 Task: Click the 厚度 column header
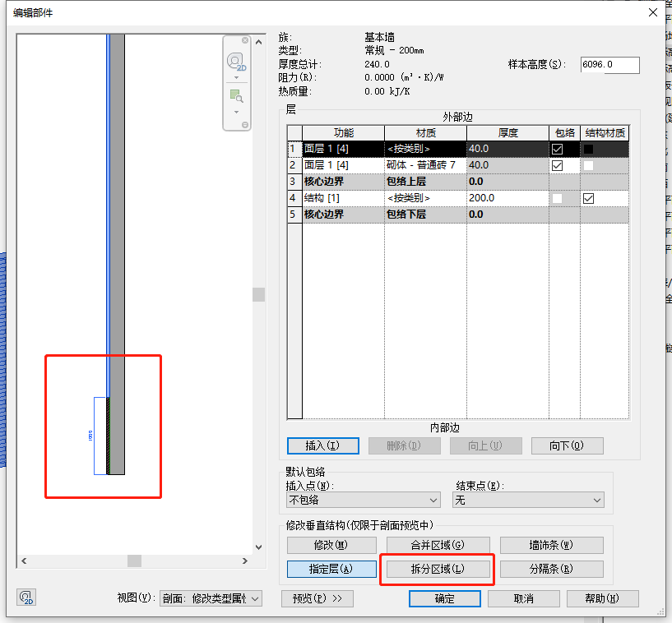(507, 133)
